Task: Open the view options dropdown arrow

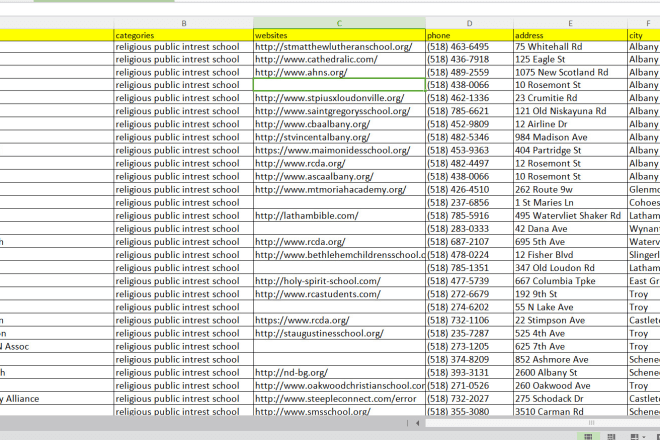Action: click(644, 437)
